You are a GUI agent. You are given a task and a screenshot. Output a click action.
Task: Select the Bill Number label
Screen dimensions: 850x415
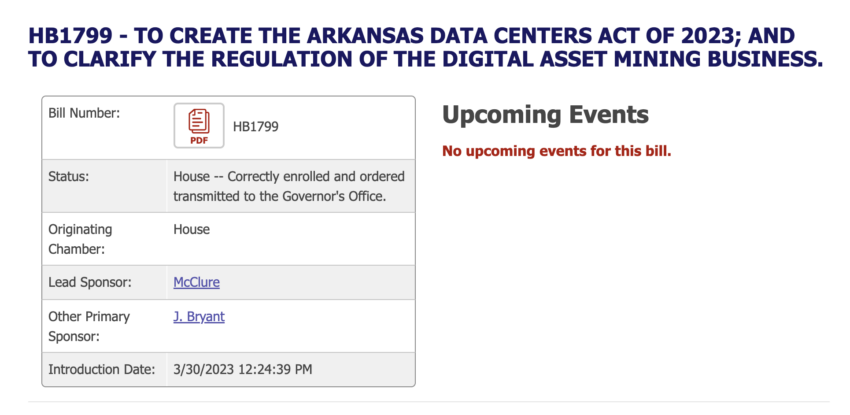tap(84, 113)
